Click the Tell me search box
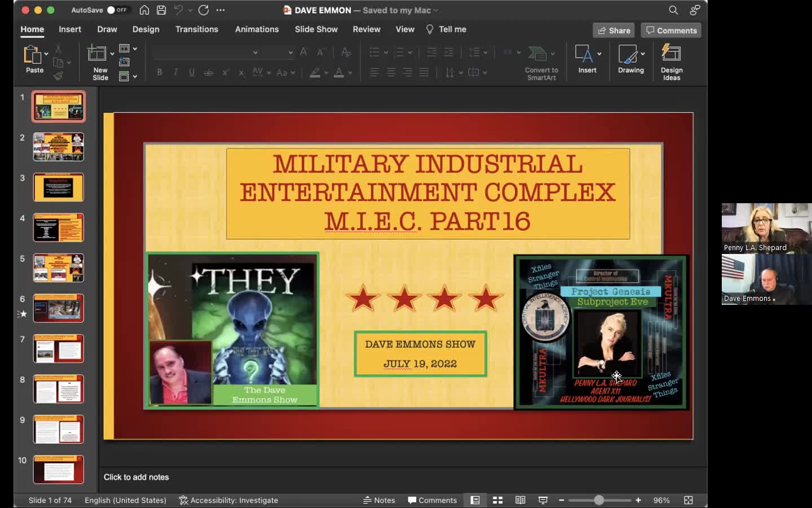Image resolution: width=812 pixels, height=508 pixels. point(446,29)
